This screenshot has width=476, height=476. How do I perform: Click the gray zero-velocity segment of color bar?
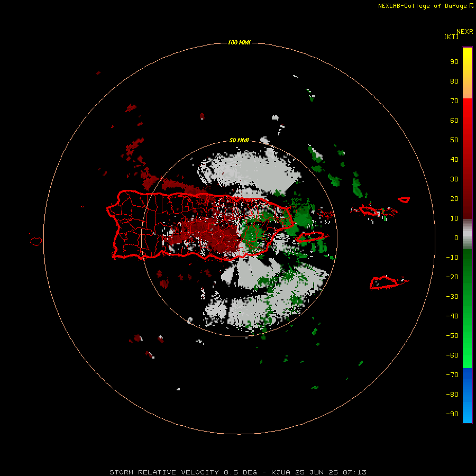pos(467,234)
